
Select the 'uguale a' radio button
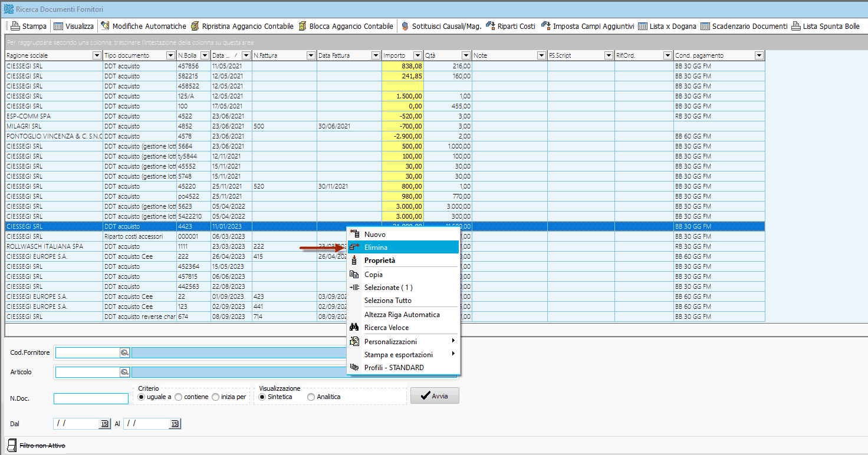(141, 397)
